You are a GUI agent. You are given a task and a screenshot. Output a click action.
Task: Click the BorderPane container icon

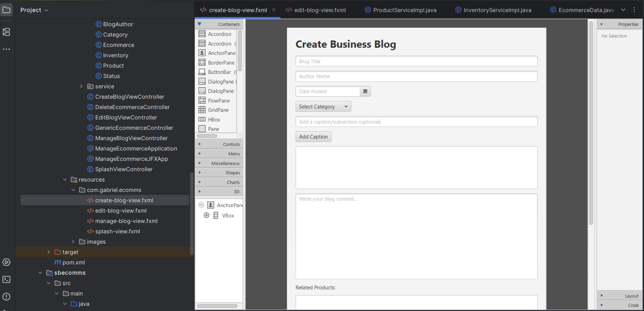point(202,62)
